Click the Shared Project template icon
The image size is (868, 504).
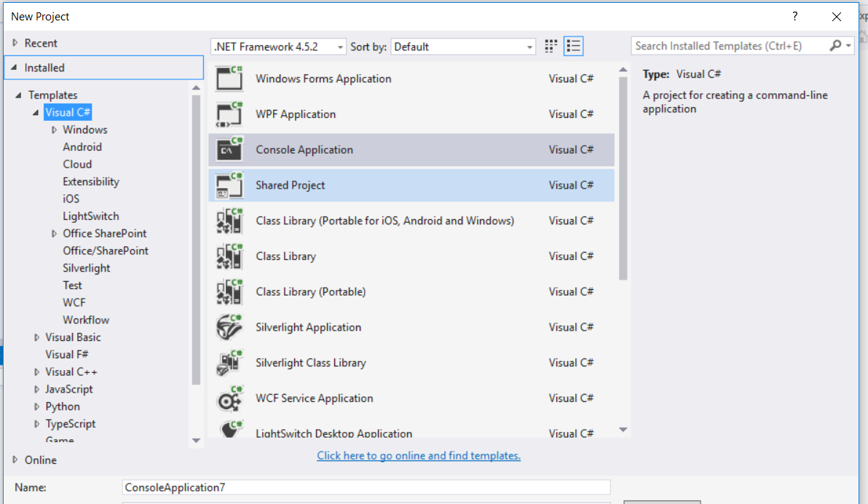[229, 185]
